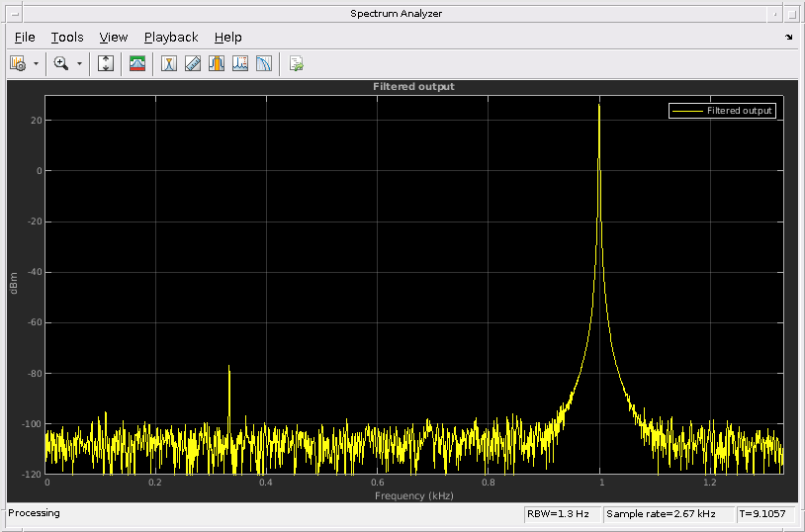
Task: Toggle the Cursor Measurements tool
Action: 169,63
